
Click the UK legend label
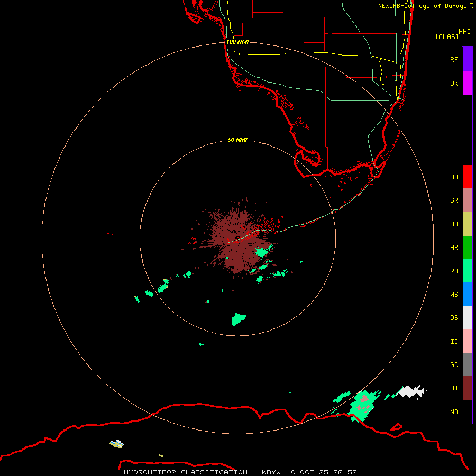click(454, 83)
